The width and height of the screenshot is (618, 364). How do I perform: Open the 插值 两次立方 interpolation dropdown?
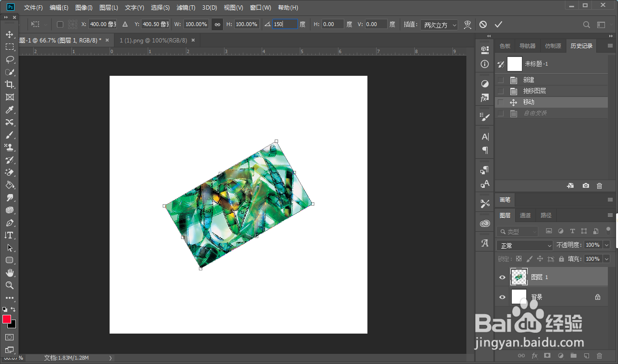pyautogui.click(x=439, y=25)
